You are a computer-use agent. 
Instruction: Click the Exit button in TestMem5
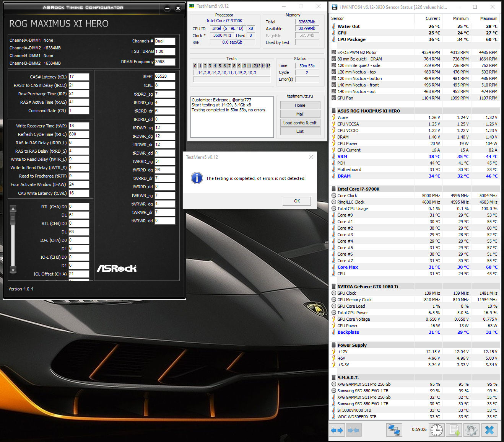300,131
